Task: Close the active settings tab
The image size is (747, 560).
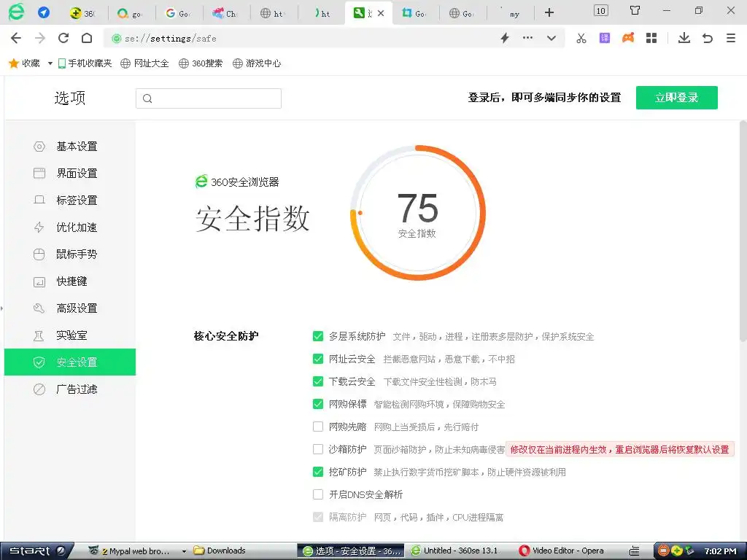Action: [381, 13]
